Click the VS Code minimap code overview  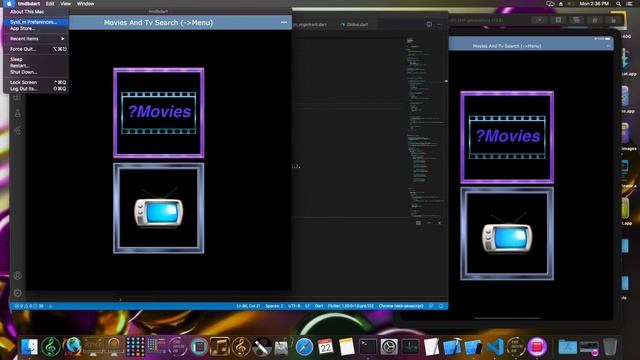tap(426, 127)
